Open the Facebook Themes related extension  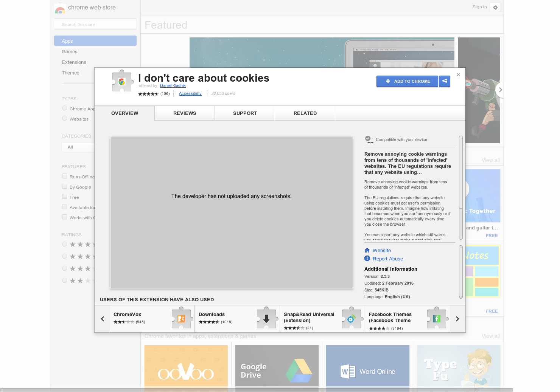[x=408, y=319]
